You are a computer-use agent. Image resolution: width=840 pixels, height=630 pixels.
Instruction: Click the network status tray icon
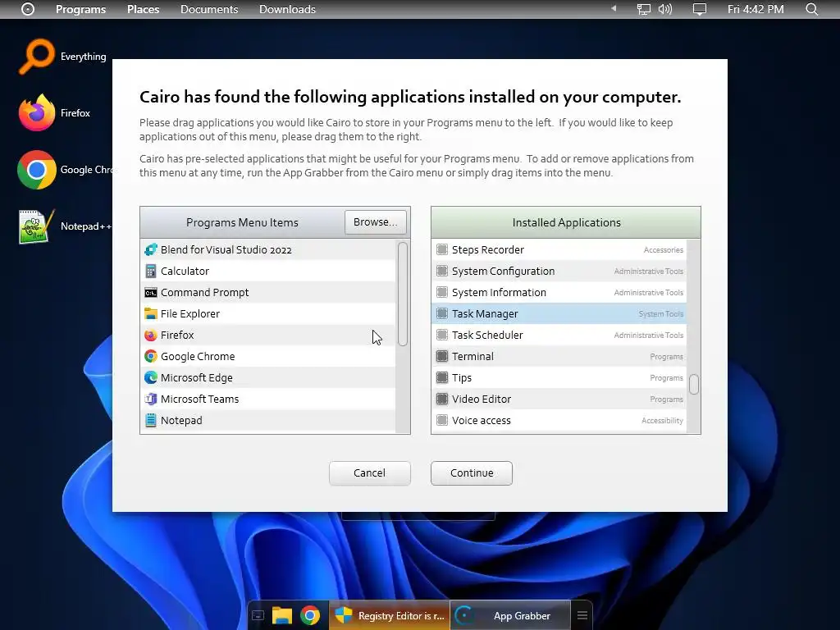[x=643, y=9]
